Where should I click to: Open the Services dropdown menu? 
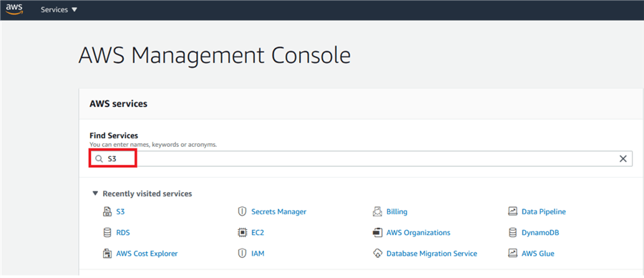pyautogui.click(x=59, y=9)
